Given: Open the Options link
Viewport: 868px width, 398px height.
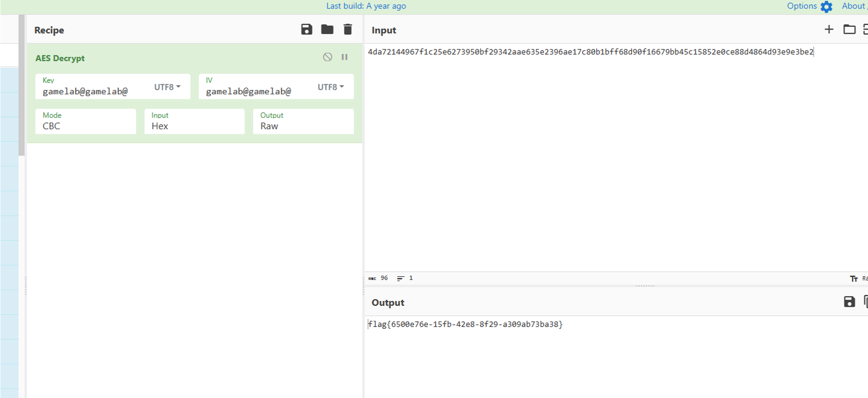Looking at the screenshot, I should [x=802, y=6].
